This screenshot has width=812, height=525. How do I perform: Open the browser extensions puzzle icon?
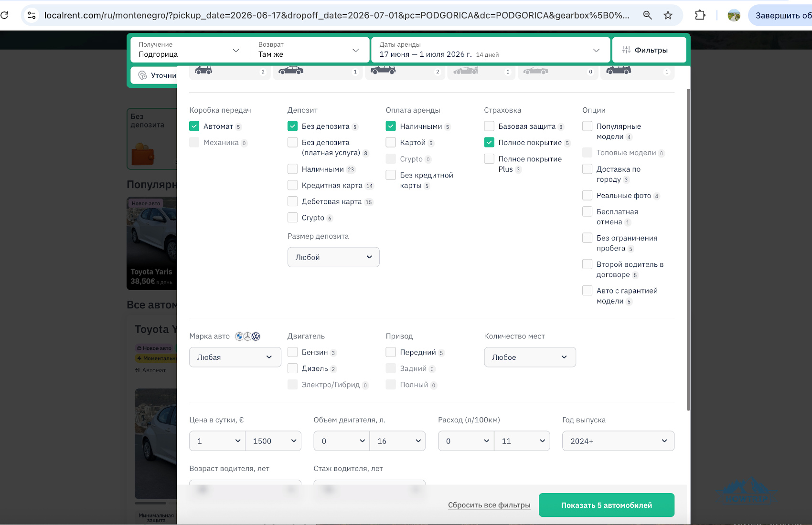pyautogui.click(x=700, y=15)
